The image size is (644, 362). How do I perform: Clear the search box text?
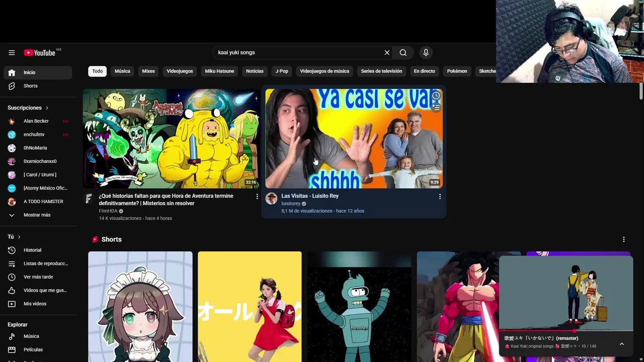[x=387, y=53]
